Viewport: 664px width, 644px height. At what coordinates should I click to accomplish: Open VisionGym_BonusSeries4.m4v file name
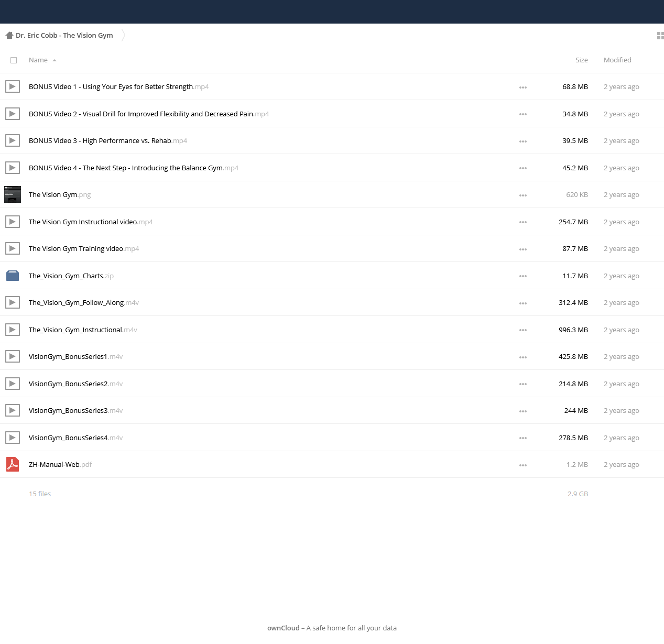(76, 438)
